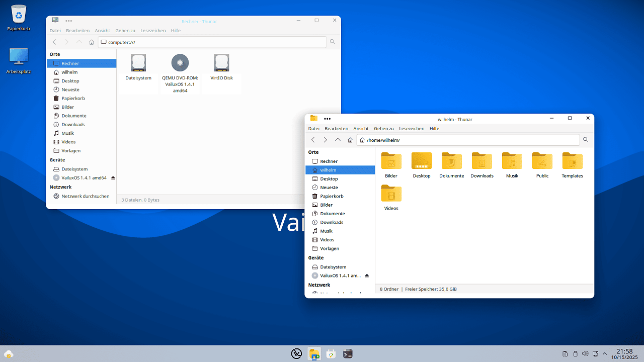Open three-dot menu in wilhelm window titlebar
The width and height of the screenshot is (644, 362).
click(328, 119)
